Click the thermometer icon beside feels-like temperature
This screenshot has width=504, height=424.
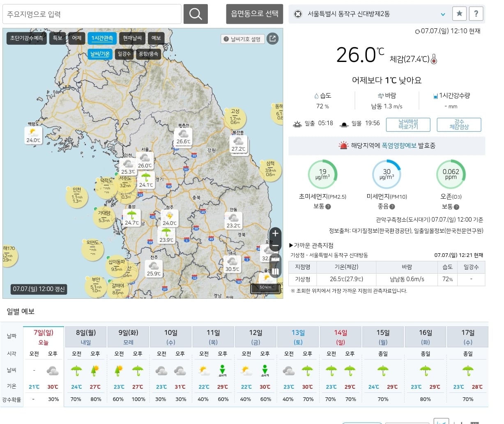(434, 59)
